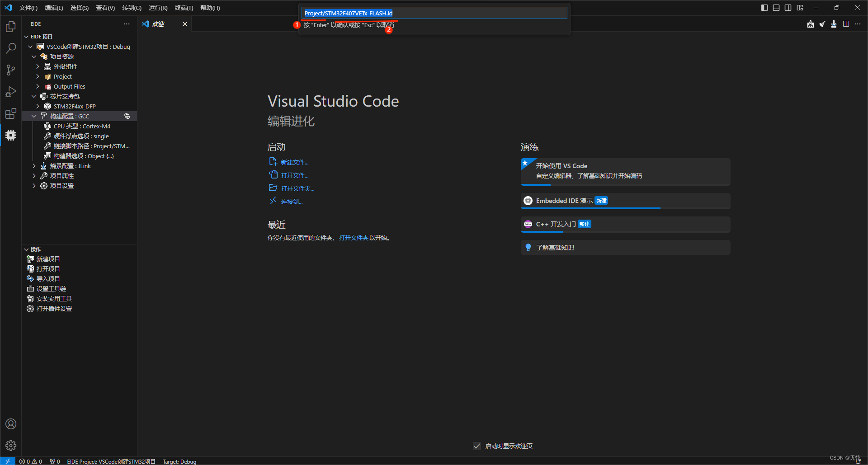This screenshot has width=868, height=465.
Task: Open the 运行(R) menu
Action: (x=158, y=8)
